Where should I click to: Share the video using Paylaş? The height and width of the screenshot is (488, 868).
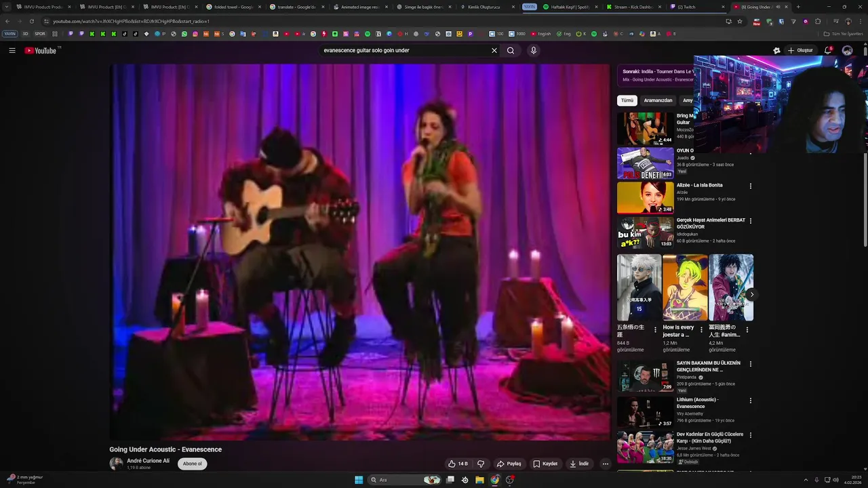509,464
